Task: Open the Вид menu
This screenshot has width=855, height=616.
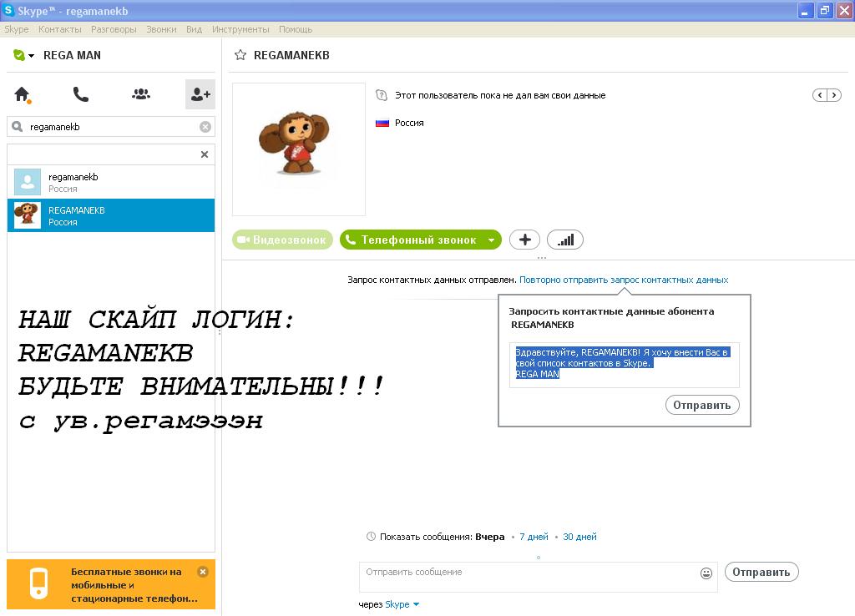Action: click(194, 29)
